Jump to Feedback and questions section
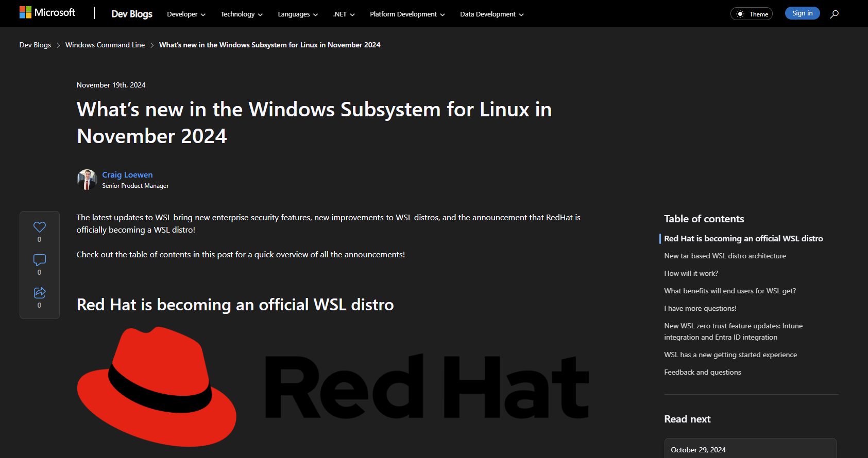Screen dimensions: 868x458 (x=703, y=373)
